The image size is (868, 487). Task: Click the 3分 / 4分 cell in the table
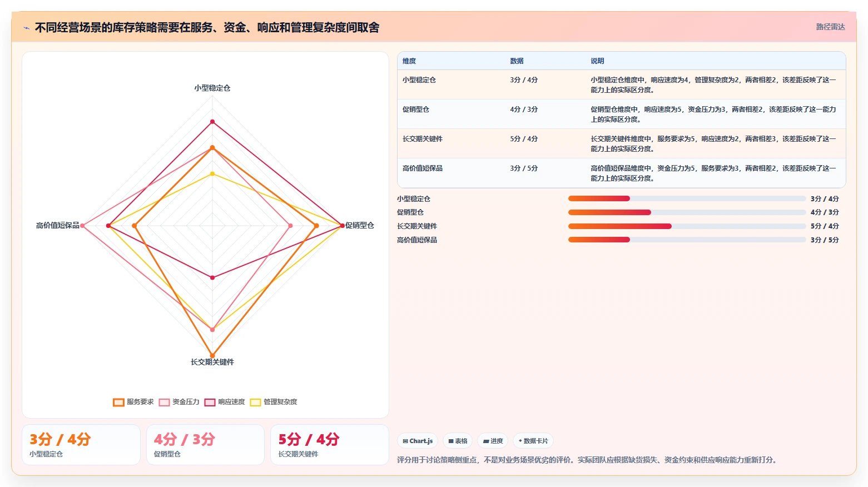click(524, 80)
